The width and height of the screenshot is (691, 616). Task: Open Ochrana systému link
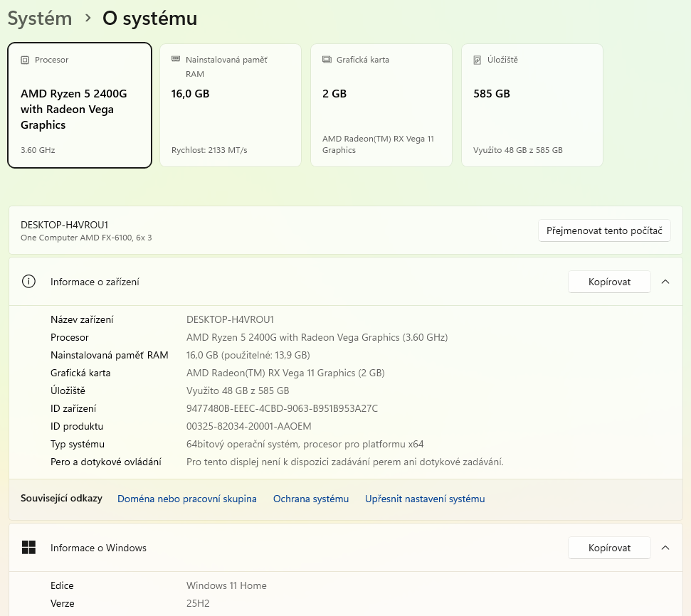point(311,499)
